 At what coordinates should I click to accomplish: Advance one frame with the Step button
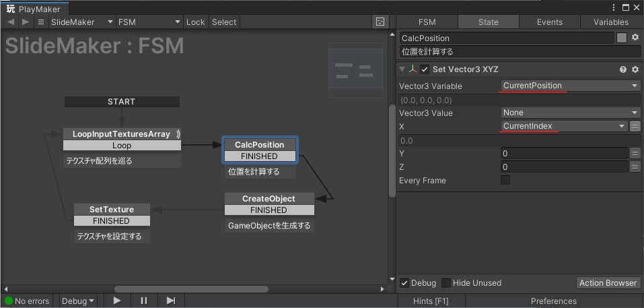coord(171,301)
